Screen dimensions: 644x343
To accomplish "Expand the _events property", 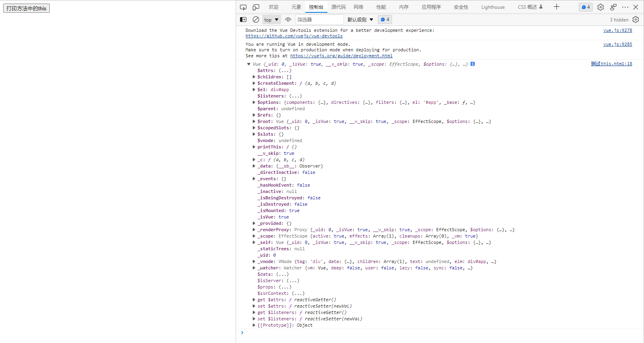I will [x=254, y=179].
